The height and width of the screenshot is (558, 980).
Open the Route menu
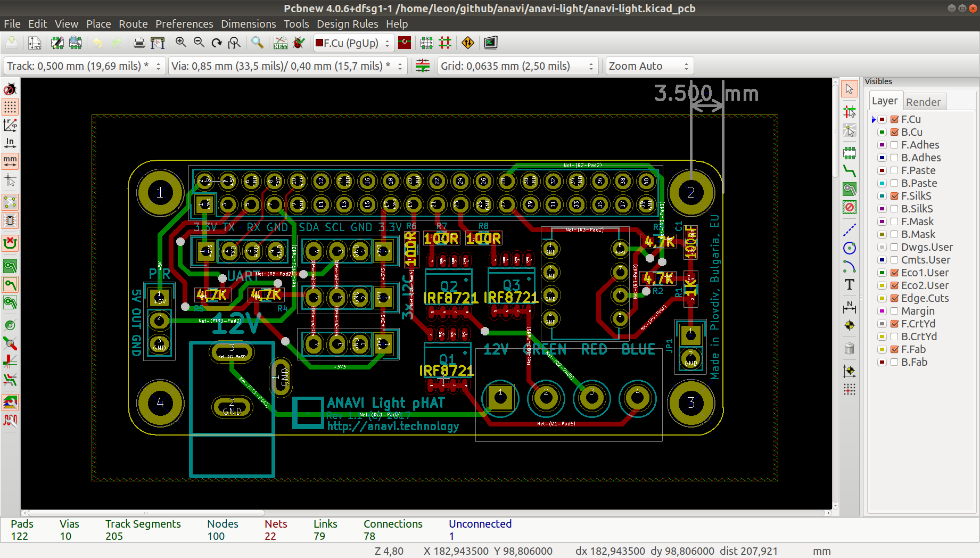coord(133,24)
